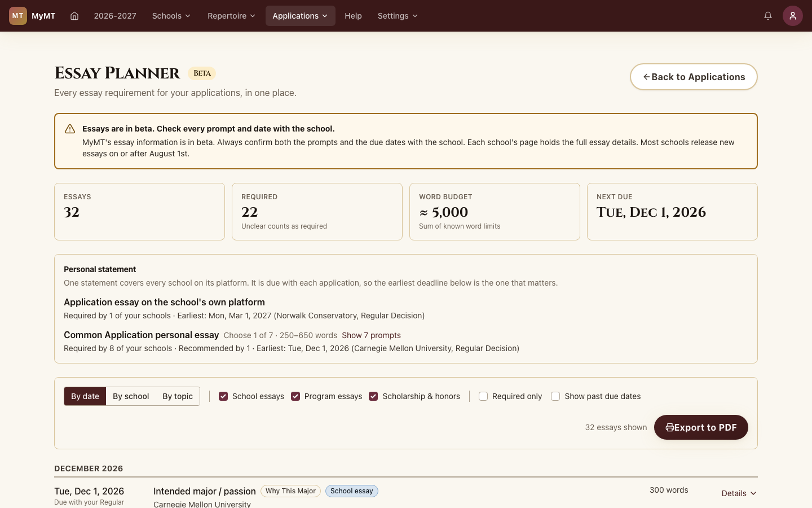Uncheck Scholarship & honors filter

click(x=373, y=396)
